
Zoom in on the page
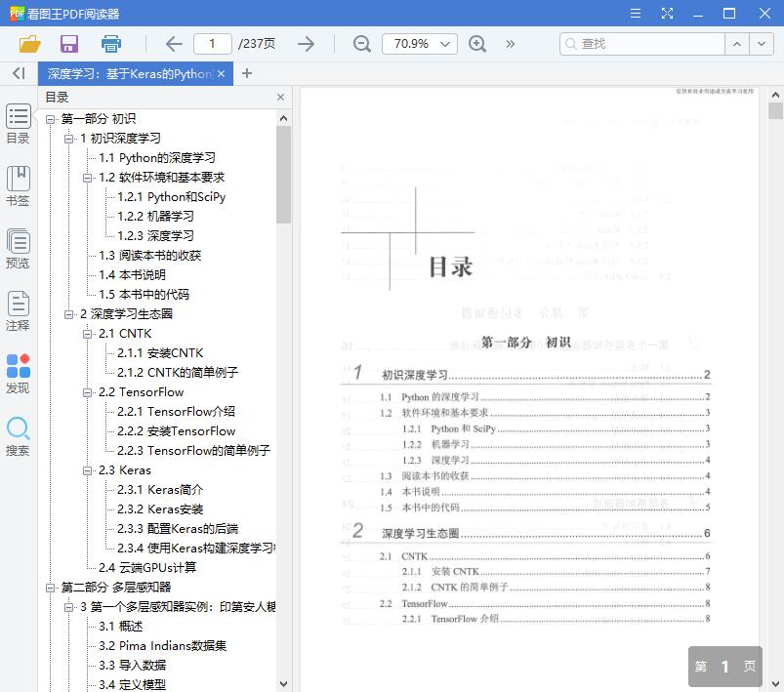coord(477,44)
